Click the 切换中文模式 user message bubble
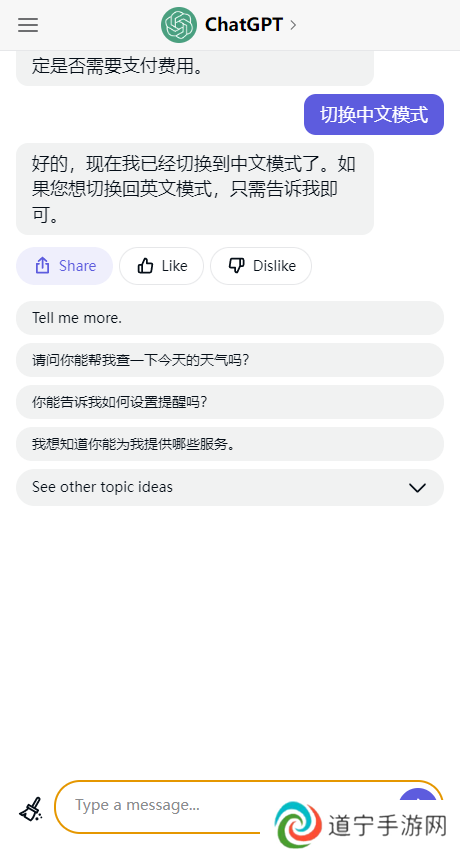 [374, 114]
